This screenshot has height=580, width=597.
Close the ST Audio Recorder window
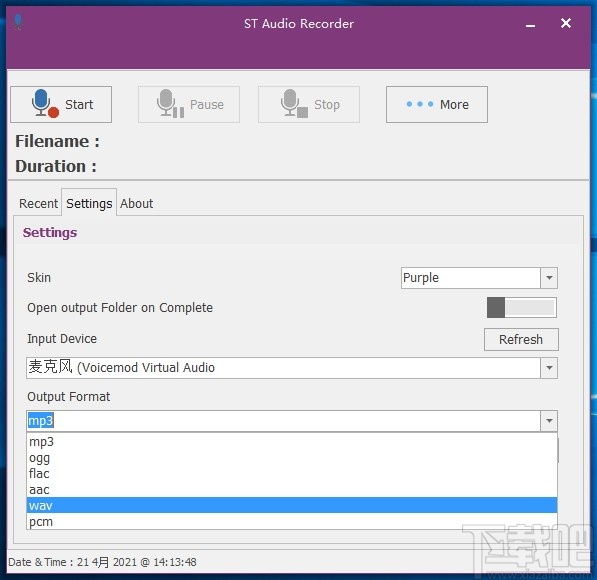point(566,23)
